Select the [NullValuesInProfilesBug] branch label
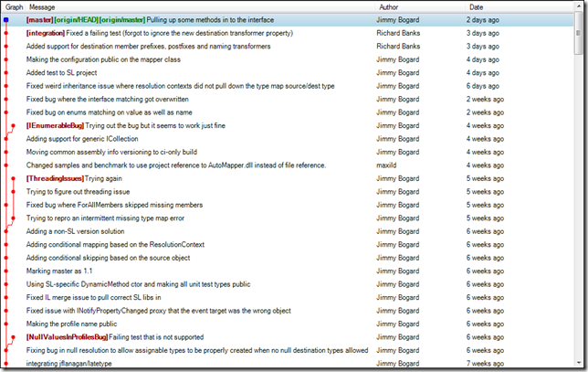Screen dimensions: 588x372 (x=68, y=337)
